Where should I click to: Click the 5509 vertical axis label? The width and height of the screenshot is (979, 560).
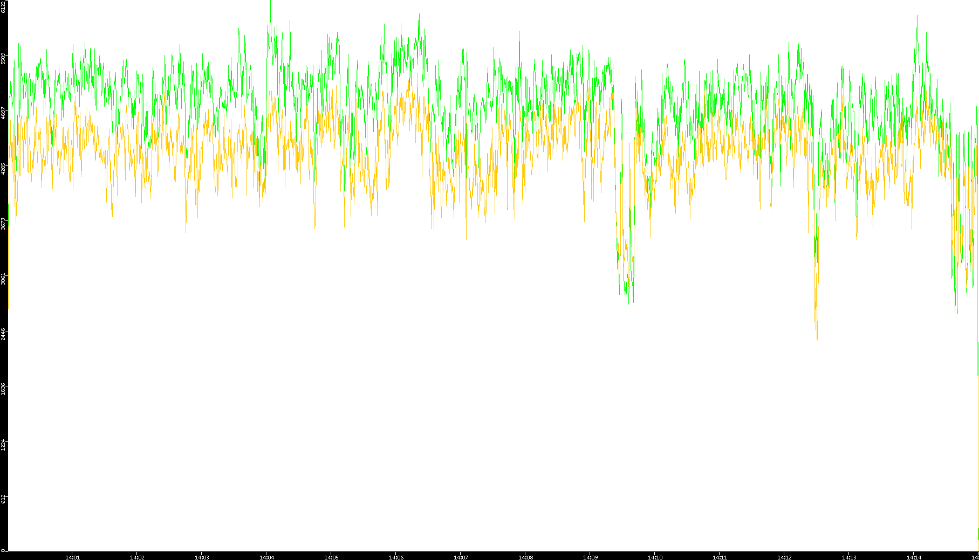[x=4, y=58]
